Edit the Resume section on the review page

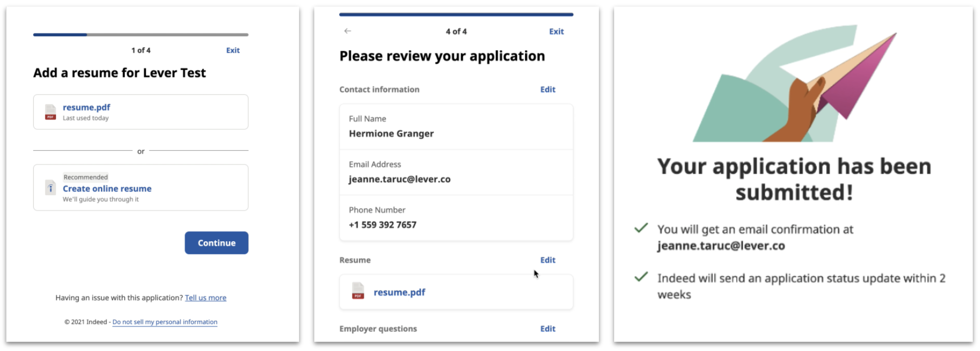pos(548,260)
